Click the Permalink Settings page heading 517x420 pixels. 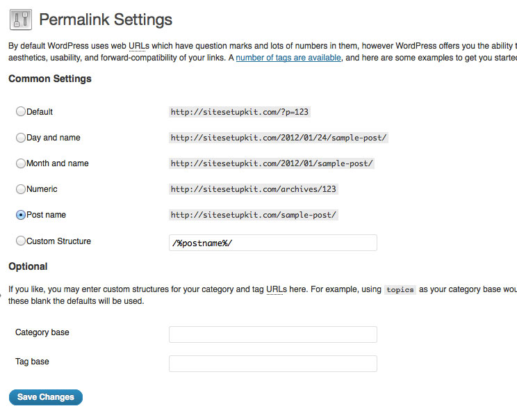click(x=106, y=19)
